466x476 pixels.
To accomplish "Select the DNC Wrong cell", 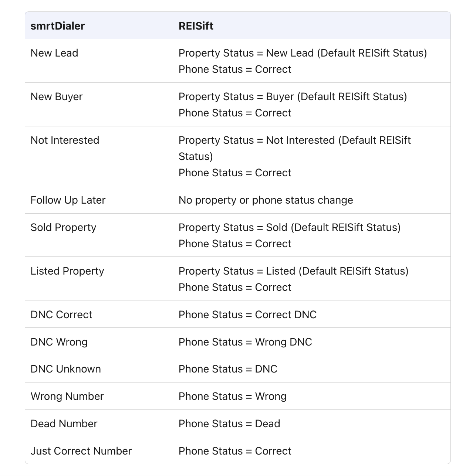I will [59, 342].
